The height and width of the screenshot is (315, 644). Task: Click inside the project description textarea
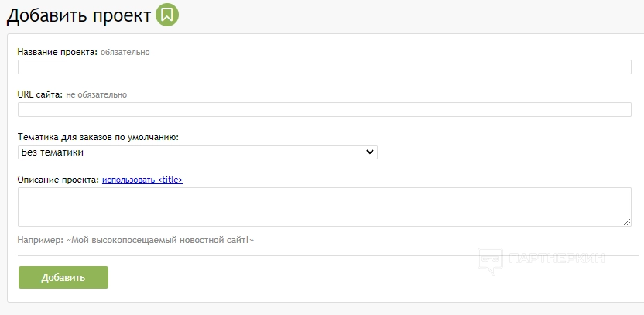(324, 207)
